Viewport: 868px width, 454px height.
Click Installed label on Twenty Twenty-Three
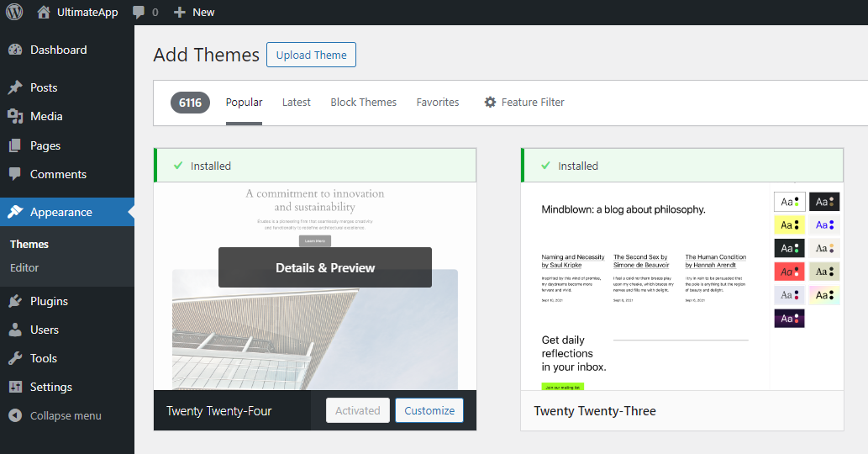578,166
